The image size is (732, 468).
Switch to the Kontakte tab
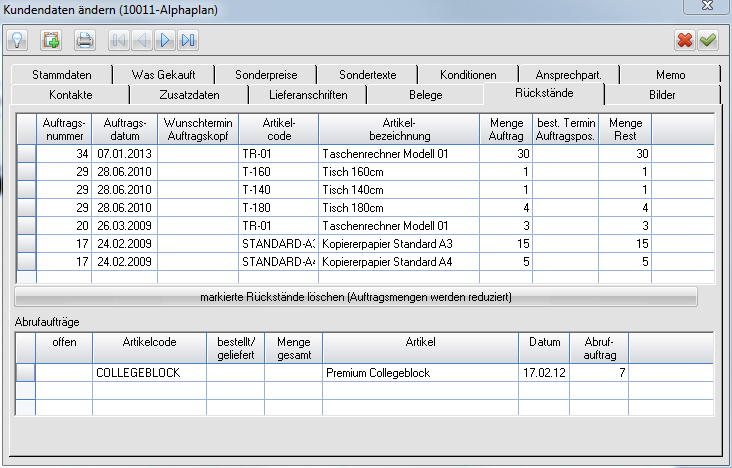coord(70,95)
